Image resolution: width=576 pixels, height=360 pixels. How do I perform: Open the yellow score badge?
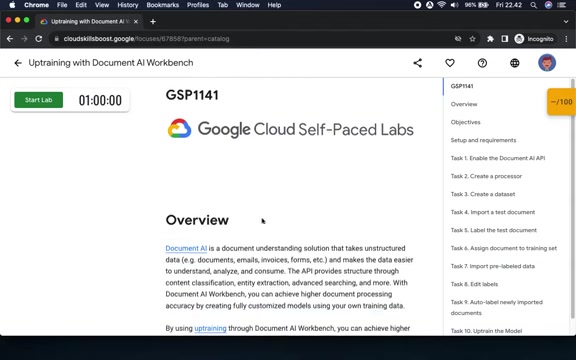tap(561, 102)
